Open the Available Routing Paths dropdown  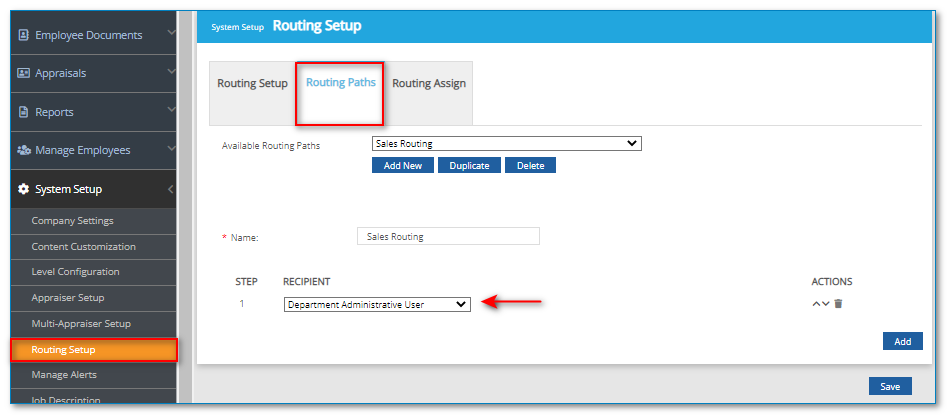pos(506,144)
